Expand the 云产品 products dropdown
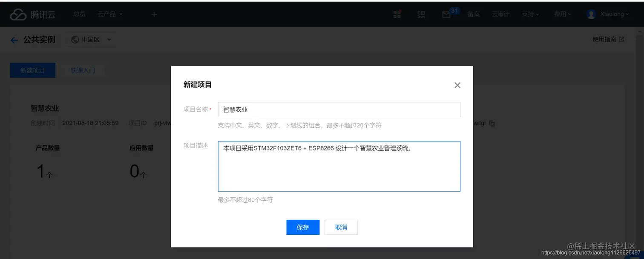The width and height of the screenshot is (644, 259). tap(110, 14)
